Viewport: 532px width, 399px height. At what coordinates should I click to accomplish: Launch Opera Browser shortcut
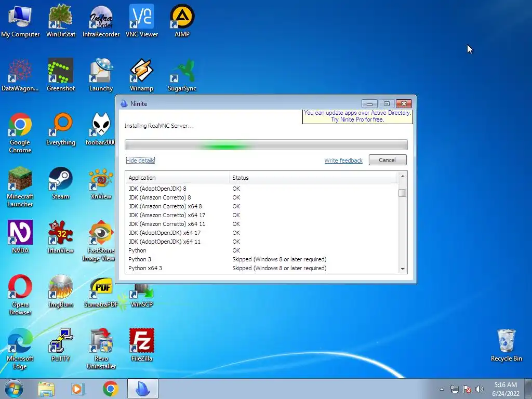pyautogui.click(x=20, y=295)
